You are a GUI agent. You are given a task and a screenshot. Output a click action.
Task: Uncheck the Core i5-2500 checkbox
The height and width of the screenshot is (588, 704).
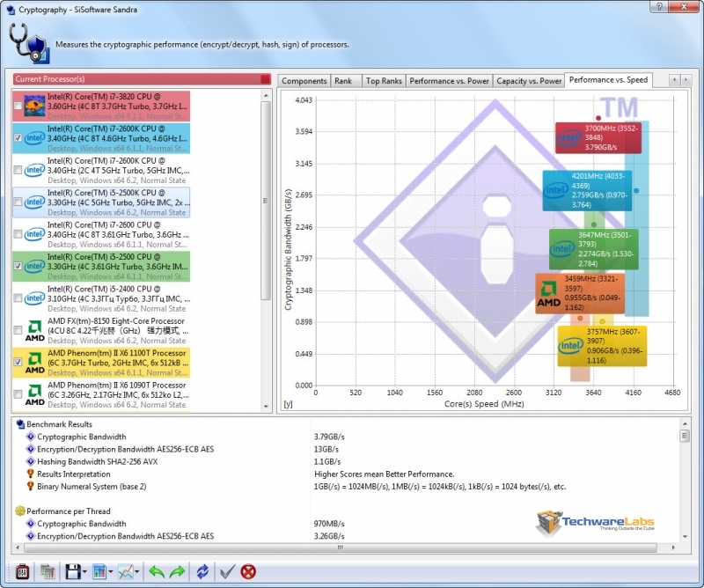[x=18, y=266]
